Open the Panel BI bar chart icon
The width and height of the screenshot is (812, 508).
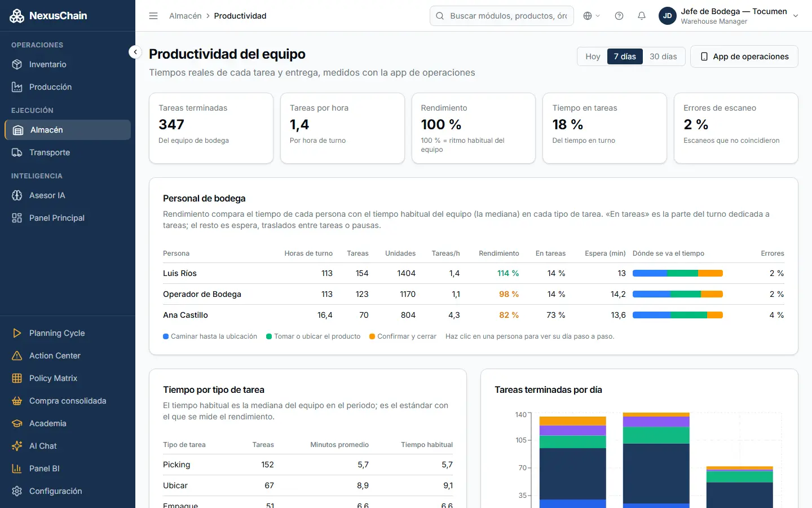[x=17, y=468]
